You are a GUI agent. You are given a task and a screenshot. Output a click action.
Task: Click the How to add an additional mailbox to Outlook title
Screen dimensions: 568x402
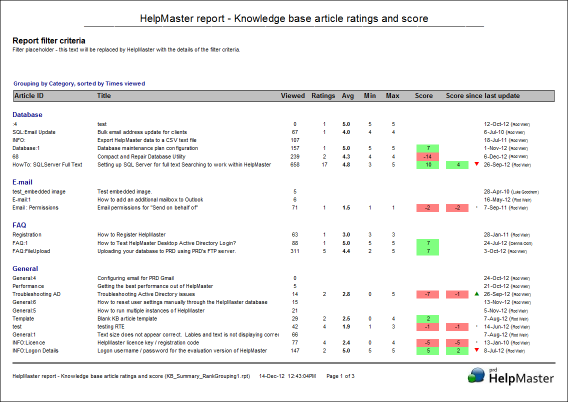150,200
